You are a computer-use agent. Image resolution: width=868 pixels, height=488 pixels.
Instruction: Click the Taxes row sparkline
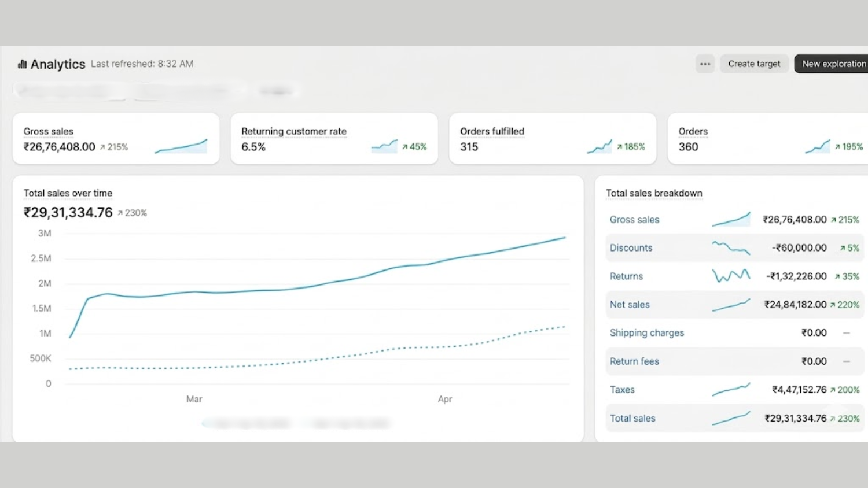pyautogui.click(x=731, y=389)
